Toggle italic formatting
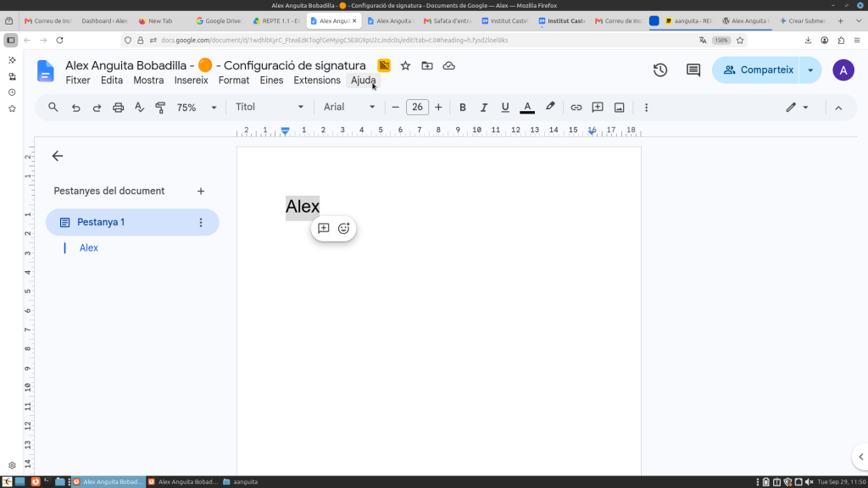This screenshot has width=868, height=488. coord(484,108)
